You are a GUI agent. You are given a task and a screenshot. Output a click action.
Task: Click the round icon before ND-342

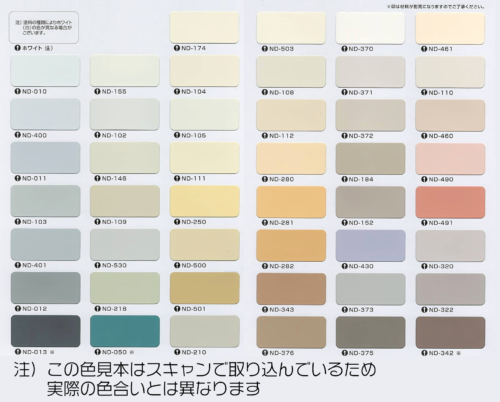[x=424, y=353]
